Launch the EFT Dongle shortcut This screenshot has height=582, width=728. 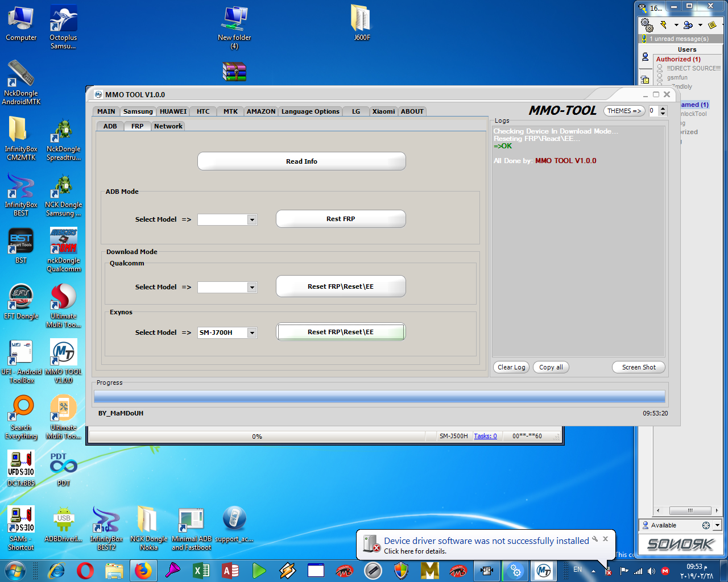tap(21, 301)
